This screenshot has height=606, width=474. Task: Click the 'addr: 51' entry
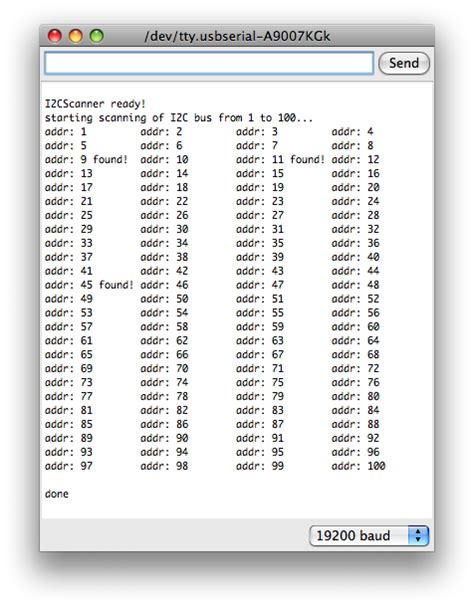(x=260, y=299)
